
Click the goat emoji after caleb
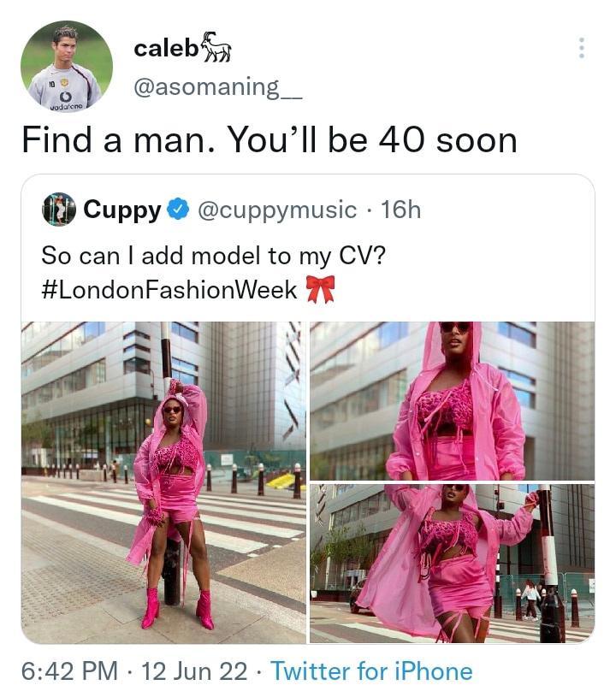coord(216,47)
